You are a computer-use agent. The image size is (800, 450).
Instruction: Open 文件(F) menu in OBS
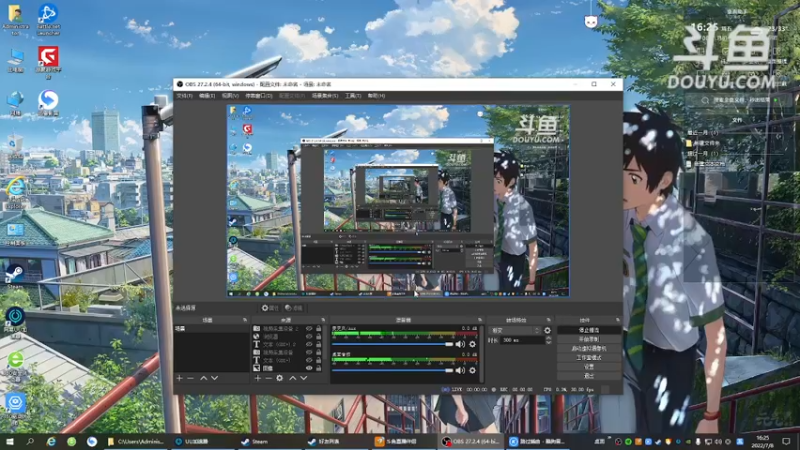[184, 96]
